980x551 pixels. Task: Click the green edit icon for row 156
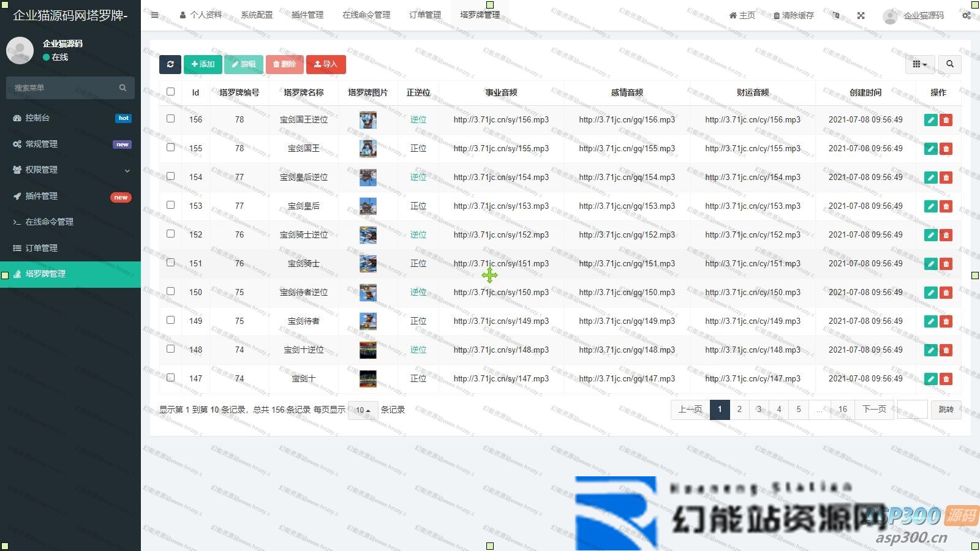[930, 120]
